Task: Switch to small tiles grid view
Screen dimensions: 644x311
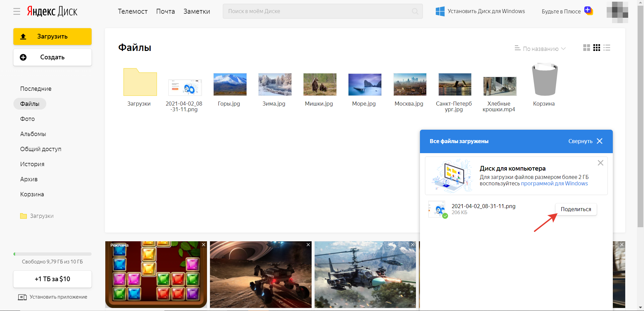Action: coord(596,48)
